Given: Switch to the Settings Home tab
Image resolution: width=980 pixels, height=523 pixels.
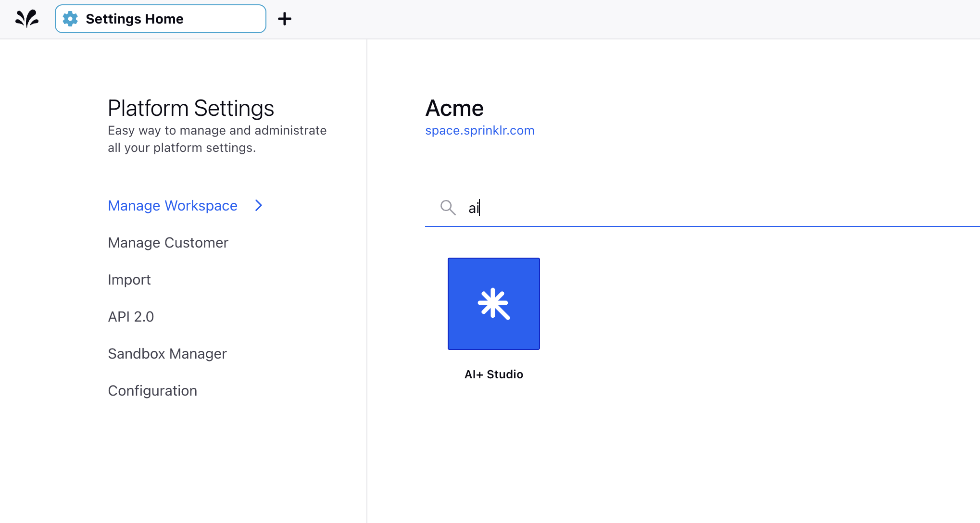Looking at the screenshot, I should (161, 19).
